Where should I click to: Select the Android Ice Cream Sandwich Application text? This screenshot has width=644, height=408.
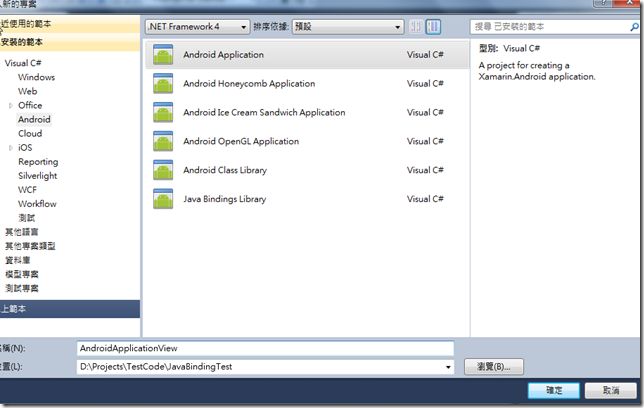(x=264, y=113)
